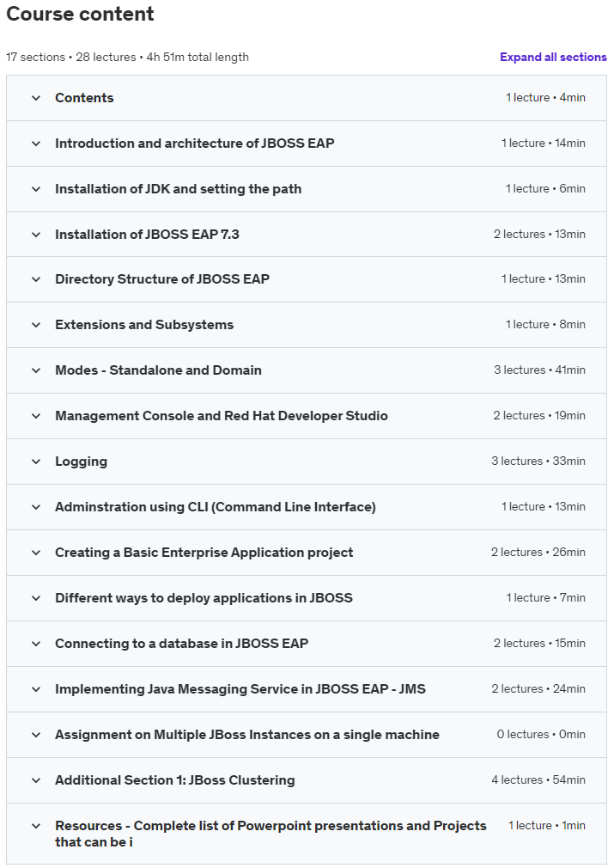Open Resources - Complete list of Powerpoint presentations
Screen dimensions: 614x868
271,834
